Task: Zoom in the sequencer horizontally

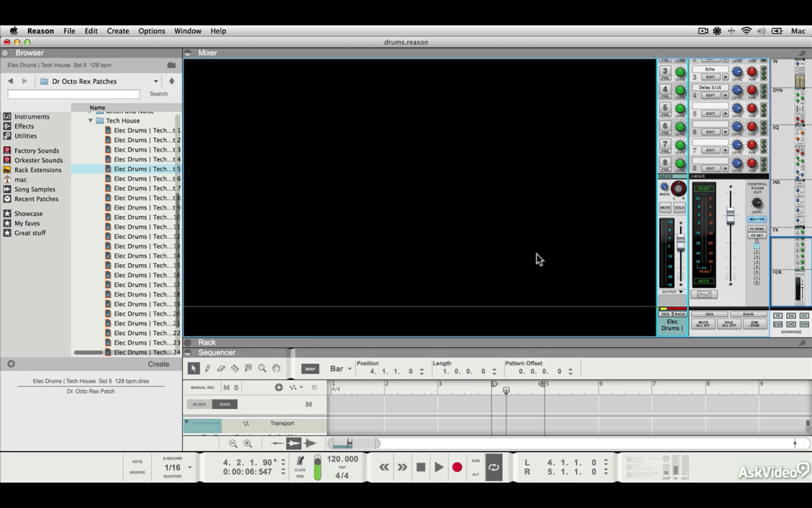Action: pyautogui.click(x=247, y=444)
